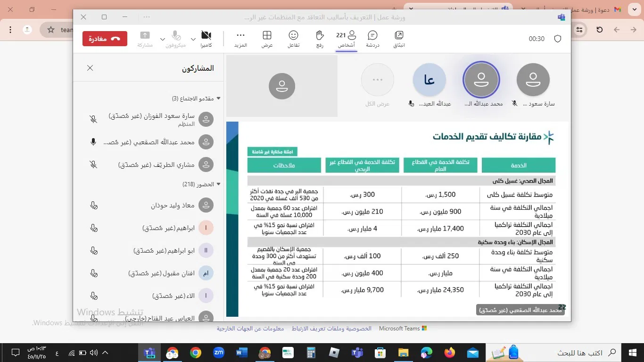
Task: Select attendee افنان مقبول in list
Action: pos(148,273)
